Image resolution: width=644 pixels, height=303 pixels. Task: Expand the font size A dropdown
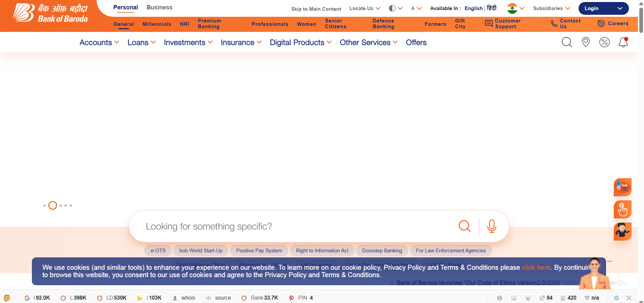tap(416, 8)
